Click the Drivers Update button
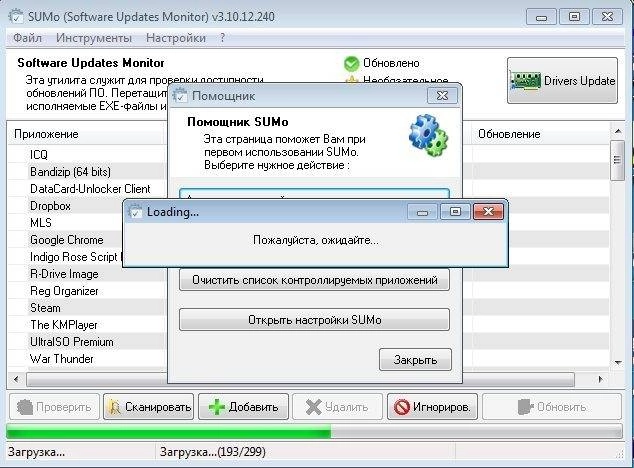634x468 pixels. [x=562, y=80]
